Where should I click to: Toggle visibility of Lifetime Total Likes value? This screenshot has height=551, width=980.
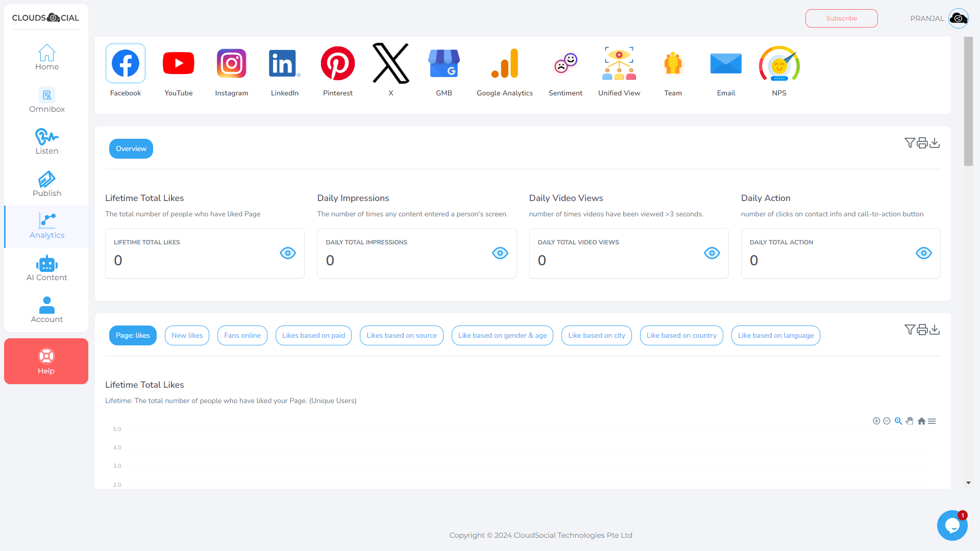coord(288,253)
